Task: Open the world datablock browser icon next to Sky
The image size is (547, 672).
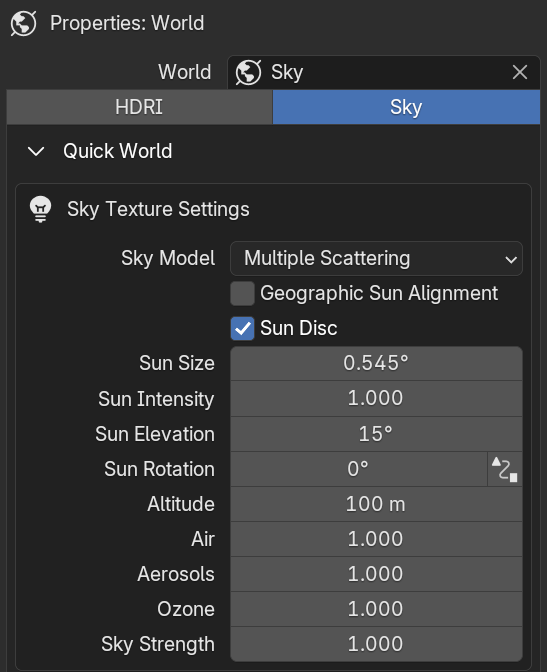Action: (248, 72)
